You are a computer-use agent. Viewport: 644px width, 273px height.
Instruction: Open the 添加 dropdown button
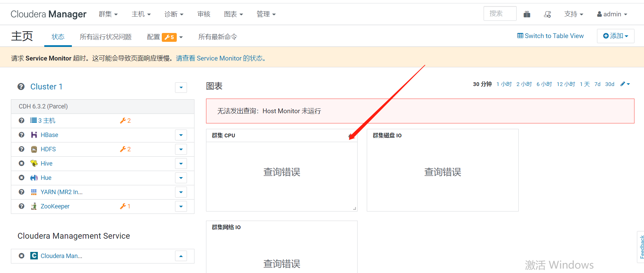click(x=616, y=36)
